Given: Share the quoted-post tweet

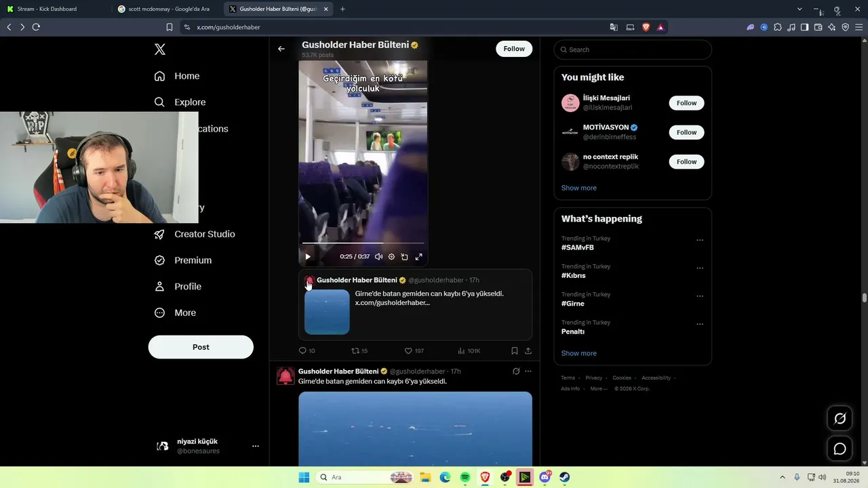Looking at the screenshot, I should [528, 350].
